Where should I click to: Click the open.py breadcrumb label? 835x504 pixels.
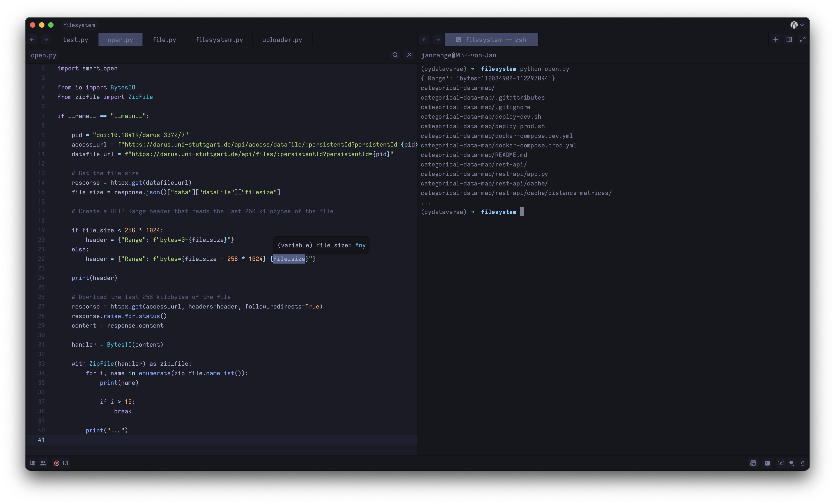click(x=43, y=55)
